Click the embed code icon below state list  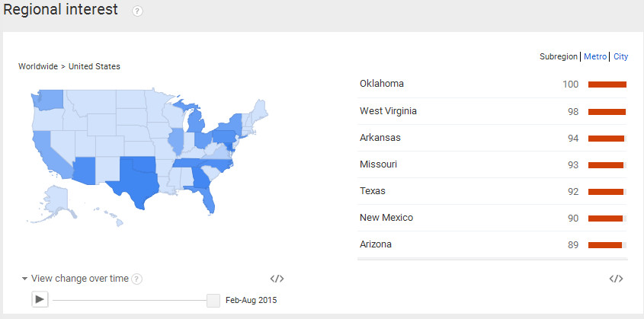tap(616, 279)
